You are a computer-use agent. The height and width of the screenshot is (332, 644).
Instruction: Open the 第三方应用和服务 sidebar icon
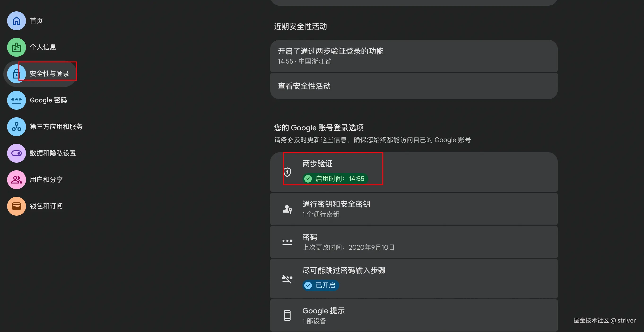(x=17, y=127)
